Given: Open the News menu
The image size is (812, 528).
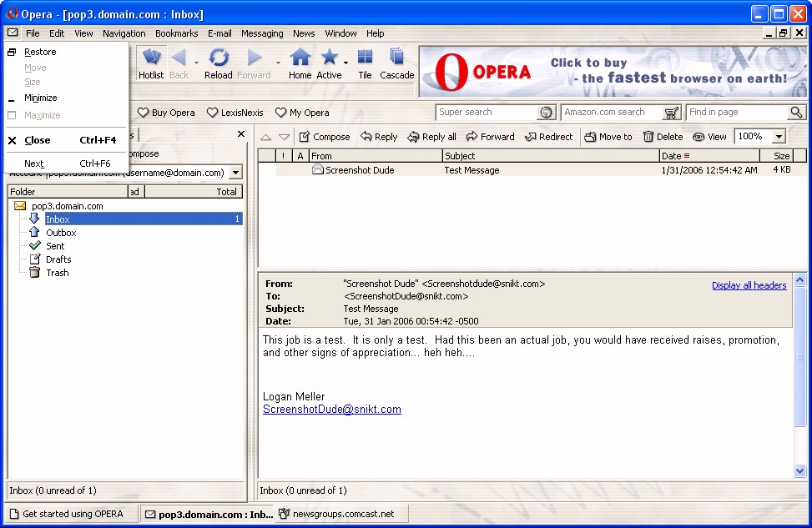Looking at the screenshot, I should [x=304, y=33].
